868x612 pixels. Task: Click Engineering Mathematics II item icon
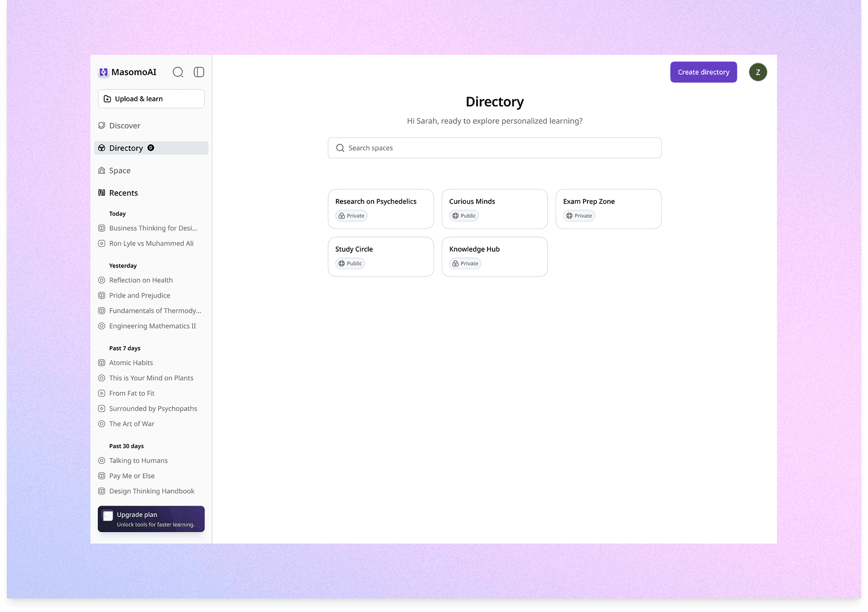pyautogui.click(x=102, y=326)
